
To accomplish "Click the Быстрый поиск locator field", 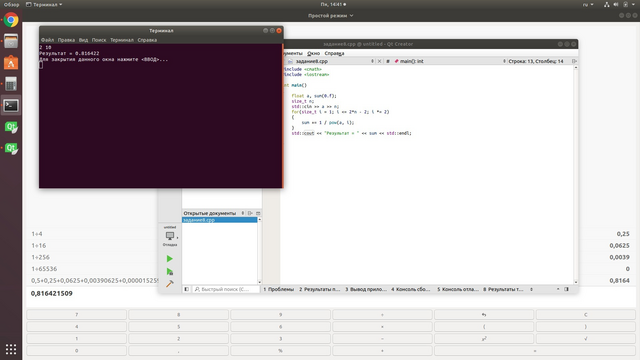I will (226, 289).
